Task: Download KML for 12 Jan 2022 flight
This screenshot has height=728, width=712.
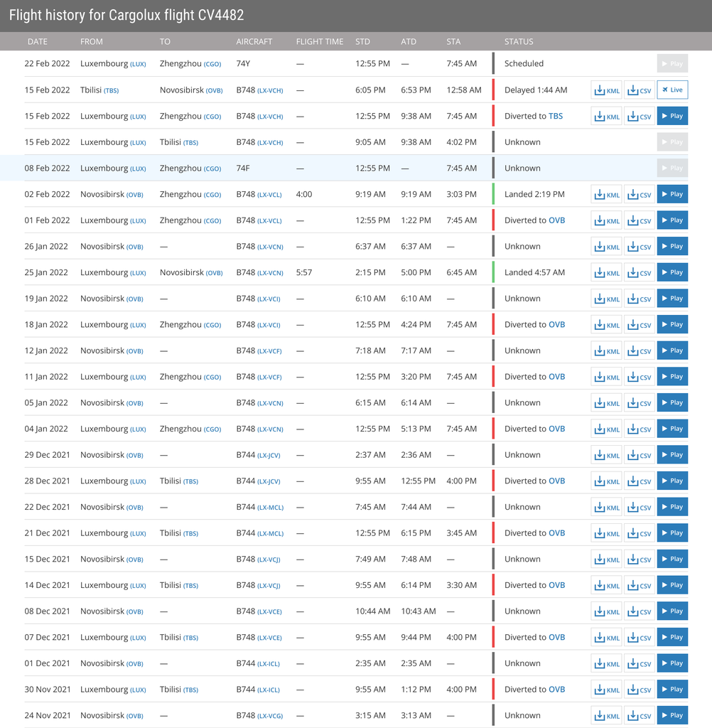Action: point(607,350)
